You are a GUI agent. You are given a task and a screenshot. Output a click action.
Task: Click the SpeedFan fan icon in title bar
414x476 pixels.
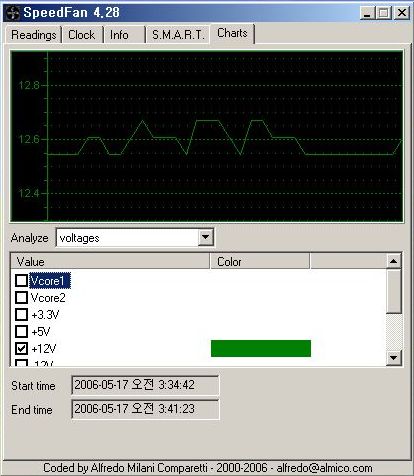click(x=13, y=13)
